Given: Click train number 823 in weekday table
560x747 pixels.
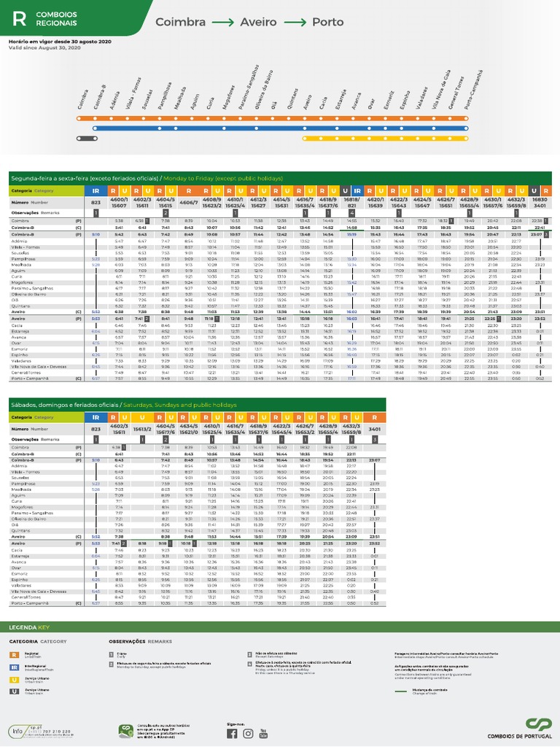Looking at the screenshot, I should click(96, 203).
